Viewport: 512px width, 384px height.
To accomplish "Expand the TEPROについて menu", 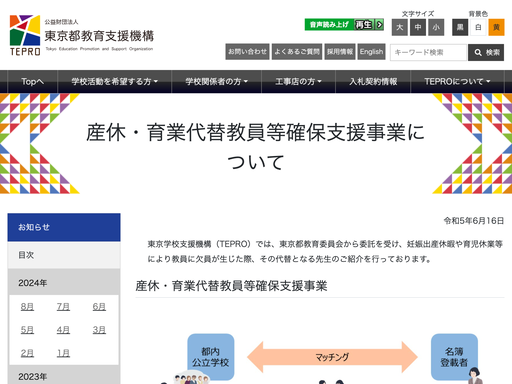I will coord(457,81).
